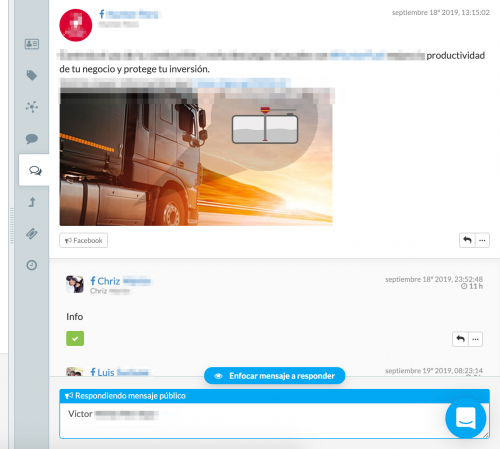The height and width of the screenshot is (449, 500).
Task: Click Enfocar mensaje a responder button
Action: pyautogui.click(x=274, y=376)
